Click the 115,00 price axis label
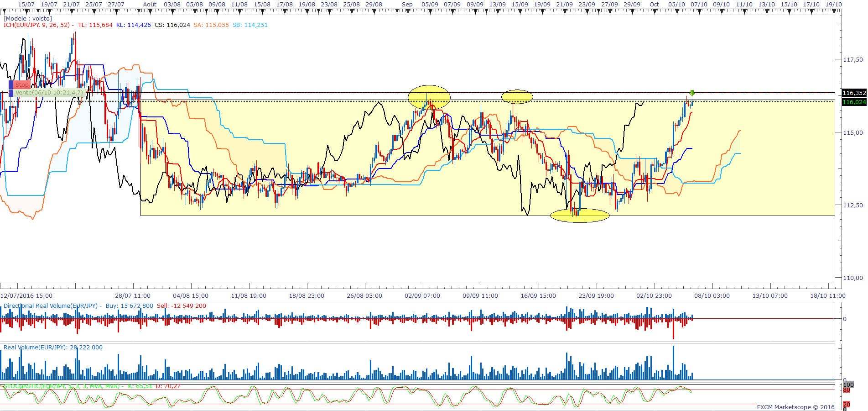Viewport: 868px width, 411px height. tap(853, 133)
